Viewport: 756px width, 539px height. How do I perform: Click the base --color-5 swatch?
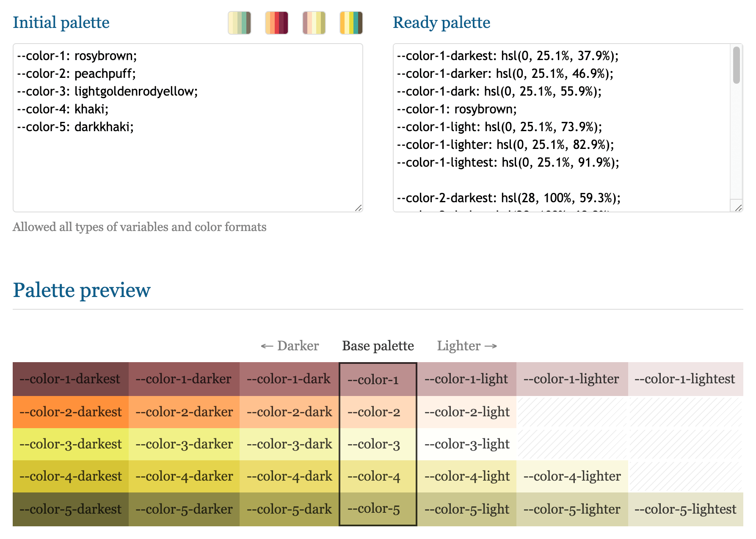[378, 509]
